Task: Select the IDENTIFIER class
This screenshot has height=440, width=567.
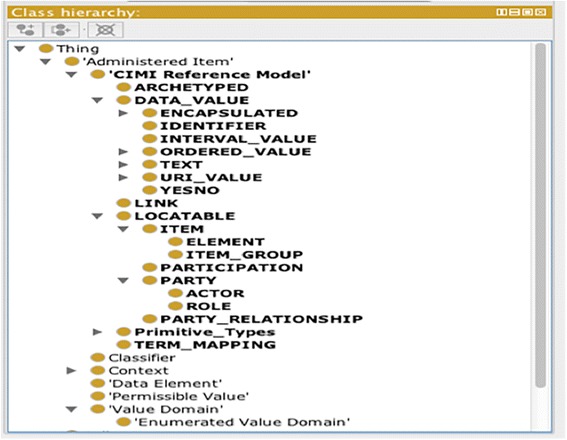Action: (213, 126)
